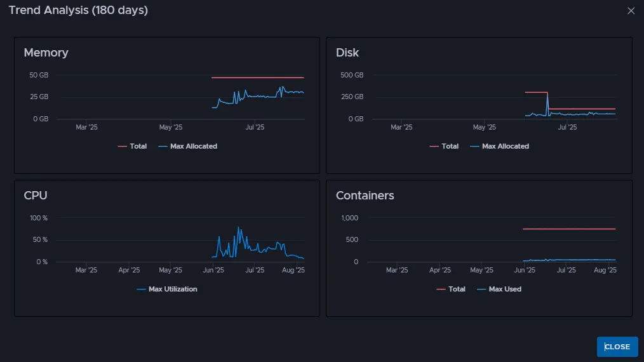
Task: Click the 500 GB label on Disk axis
Action: coord(351,75)
